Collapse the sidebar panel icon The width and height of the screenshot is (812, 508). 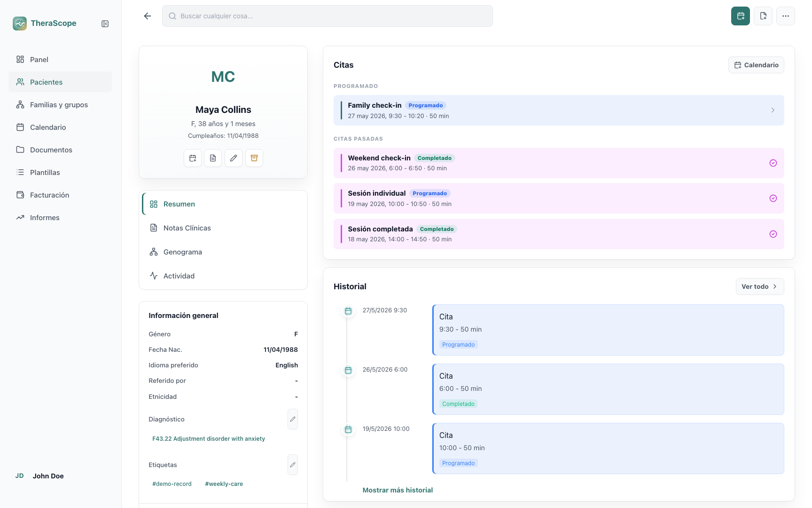pyautogui.click(x=105, y=24)
